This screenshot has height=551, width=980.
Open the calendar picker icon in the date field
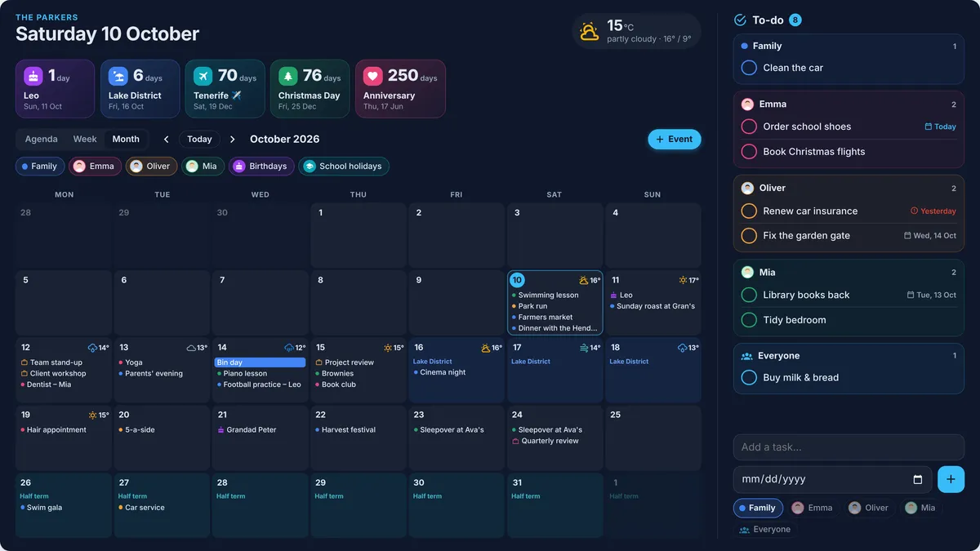tap(918, 479)
